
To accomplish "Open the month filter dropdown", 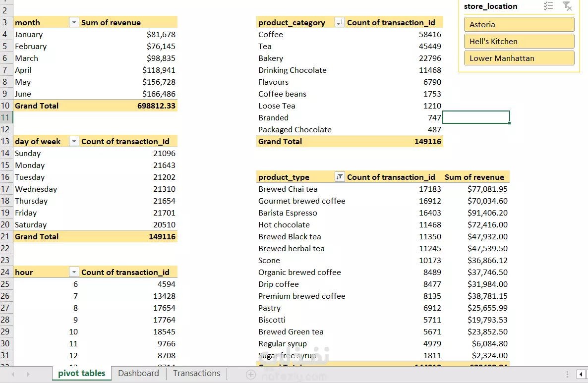I will pyautogui.click(x=74, y=23).
